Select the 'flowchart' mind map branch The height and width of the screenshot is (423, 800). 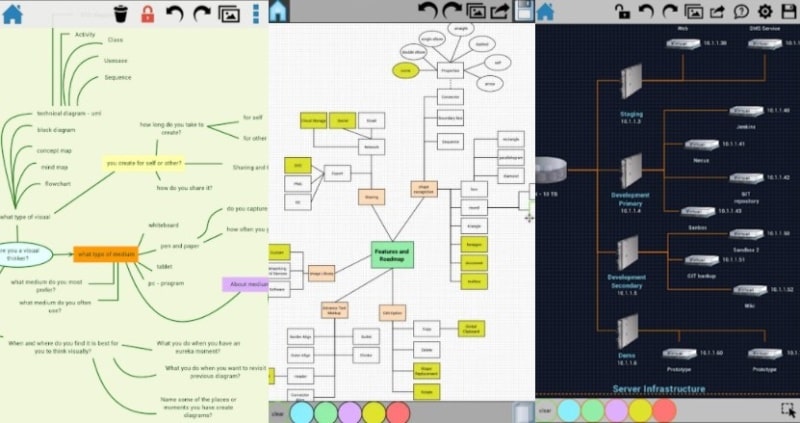coord(56,184)
